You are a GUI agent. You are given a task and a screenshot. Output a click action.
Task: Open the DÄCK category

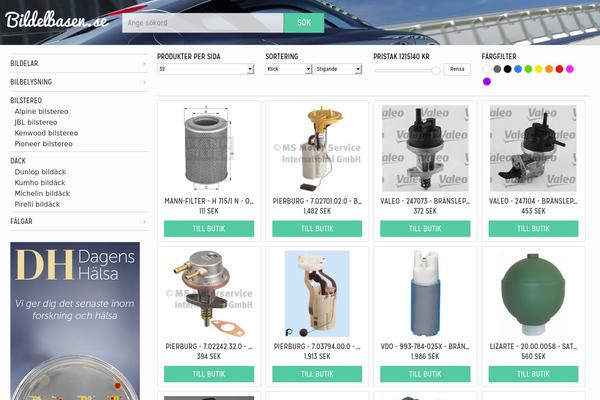[18, 161]
